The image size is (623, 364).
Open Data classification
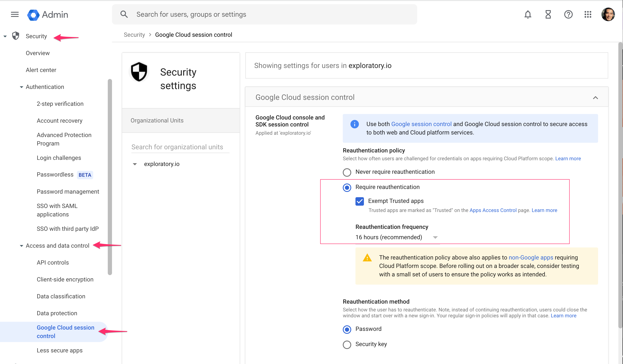click(x=61, y=296)
